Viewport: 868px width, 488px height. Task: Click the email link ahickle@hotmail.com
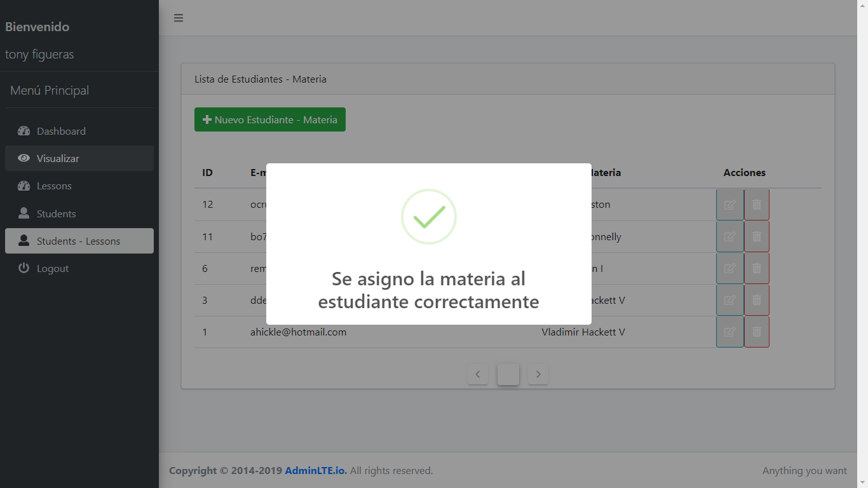pyautogui.click(x=299, y=332)
